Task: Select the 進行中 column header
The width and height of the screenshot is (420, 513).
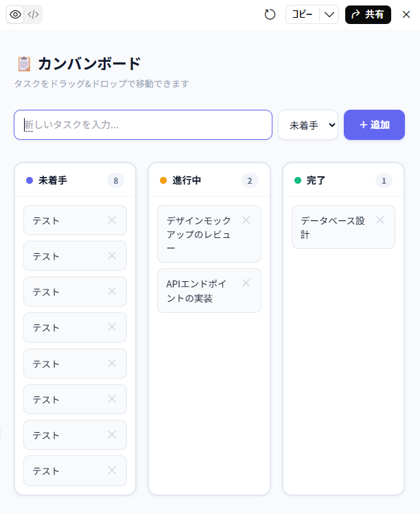Action: (209, 180)
